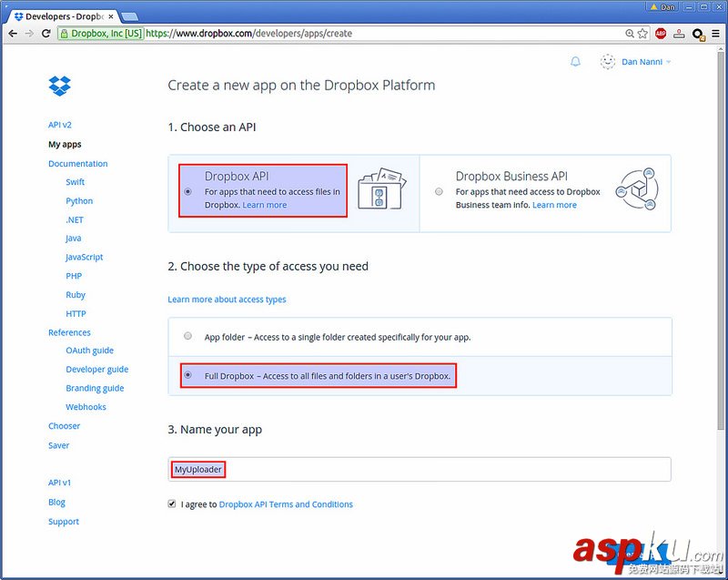Image resolution: width=728 pixels, height=580 pixels.
Task: Close the Developers - Dropbox tab
Action: 110,16
